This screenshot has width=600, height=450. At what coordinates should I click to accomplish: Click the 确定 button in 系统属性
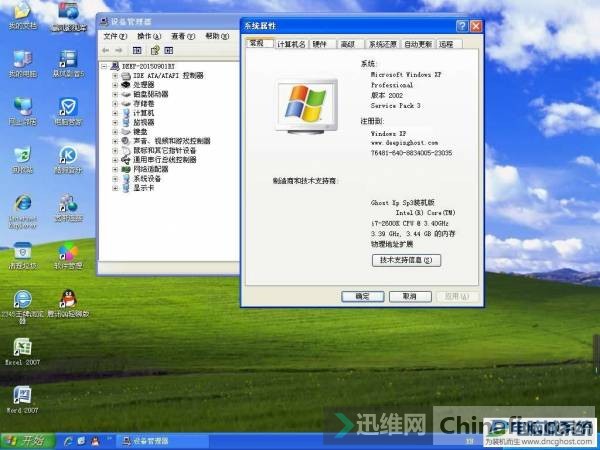[x=362, y=296]
